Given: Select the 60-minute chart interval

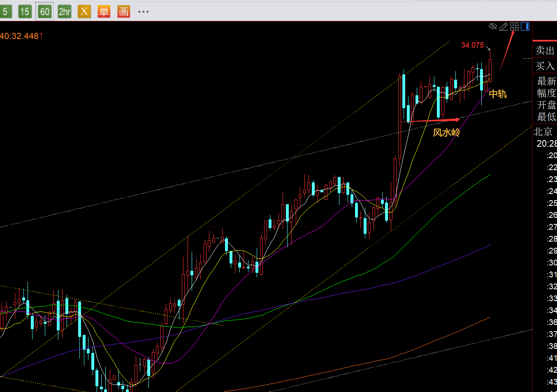Looking at the screenshot, I should click(44, 12).
